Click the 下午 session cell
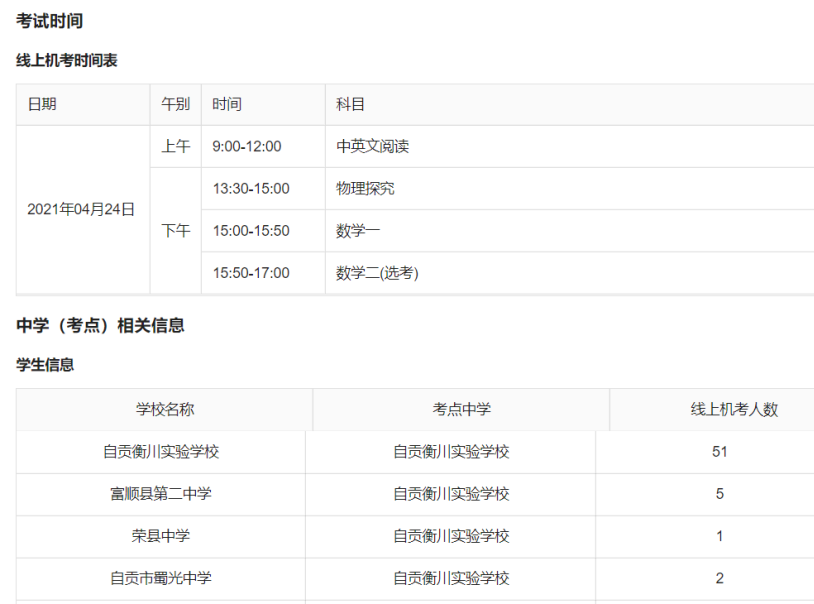This screenshot has width=814, height=604. click(x=175, y=231)
